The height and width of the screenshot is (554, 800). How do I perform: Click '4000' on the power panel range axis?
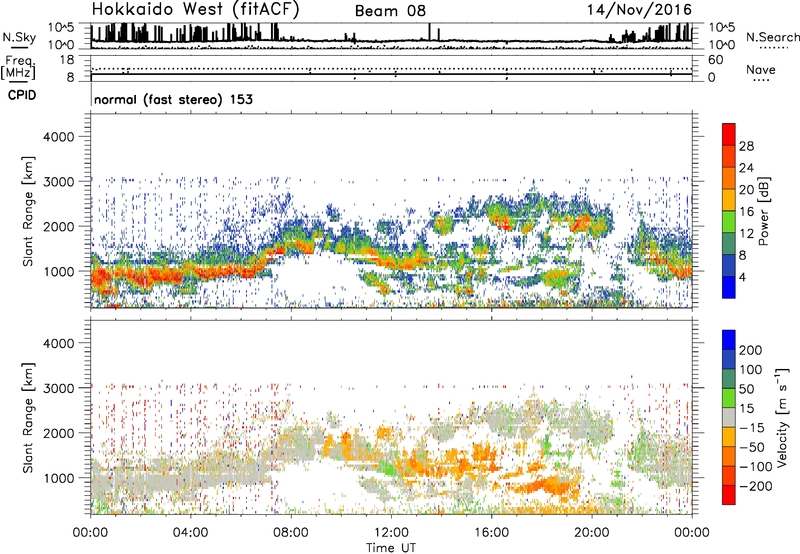(x=59, y=137)
